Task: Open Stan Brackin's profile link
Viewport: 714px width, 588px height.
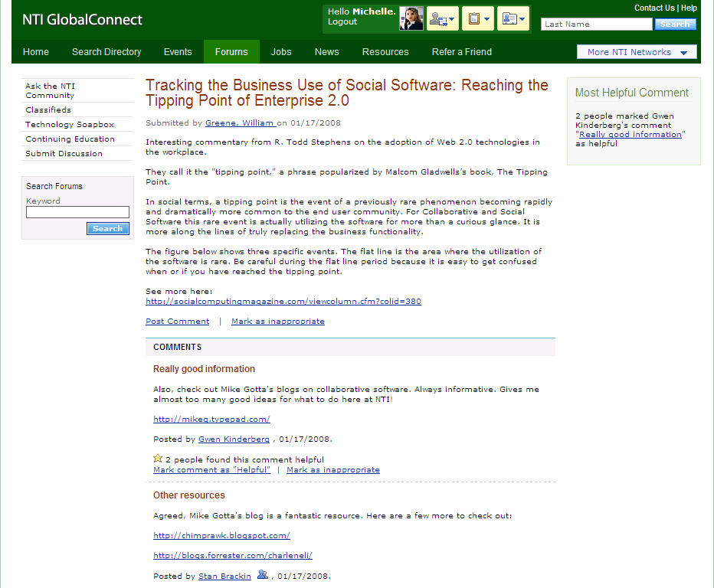Action: [x=224, y=577]
